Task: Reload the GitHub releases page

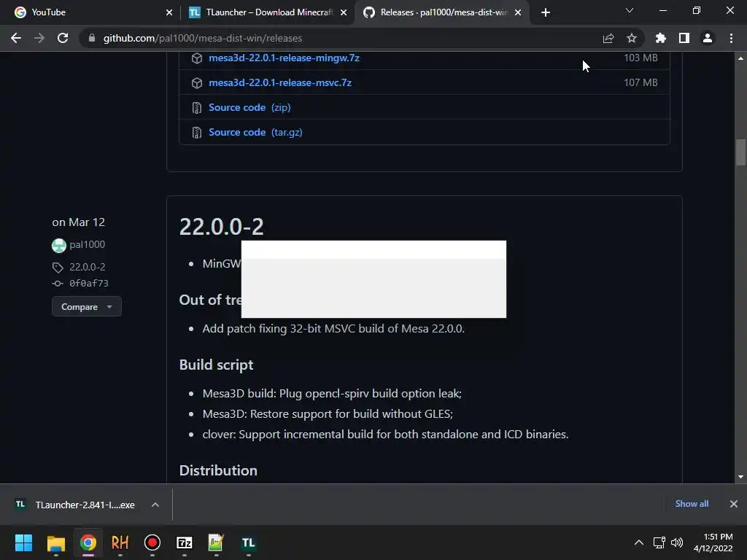Action: (x=63, y=38)
